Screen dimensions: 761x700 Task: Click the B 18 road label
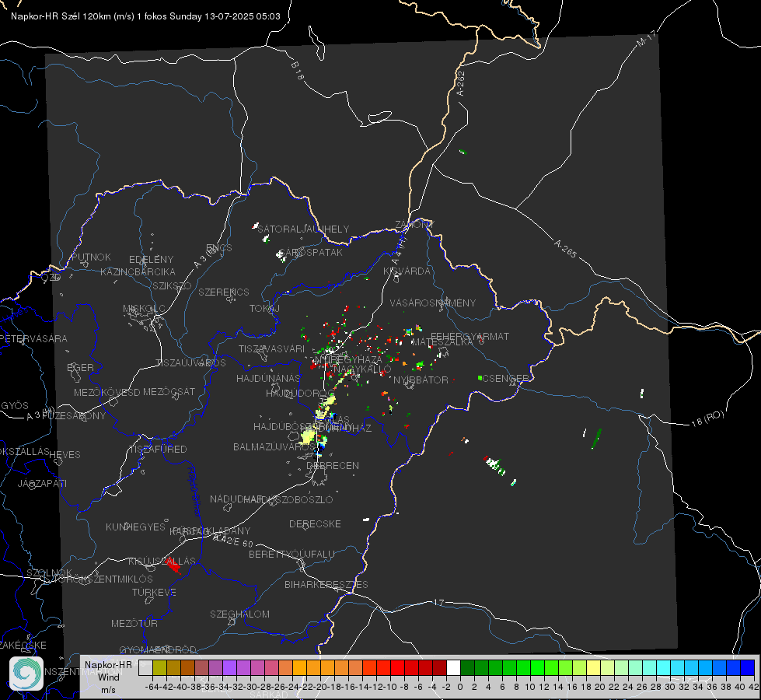tap(298, 71)
